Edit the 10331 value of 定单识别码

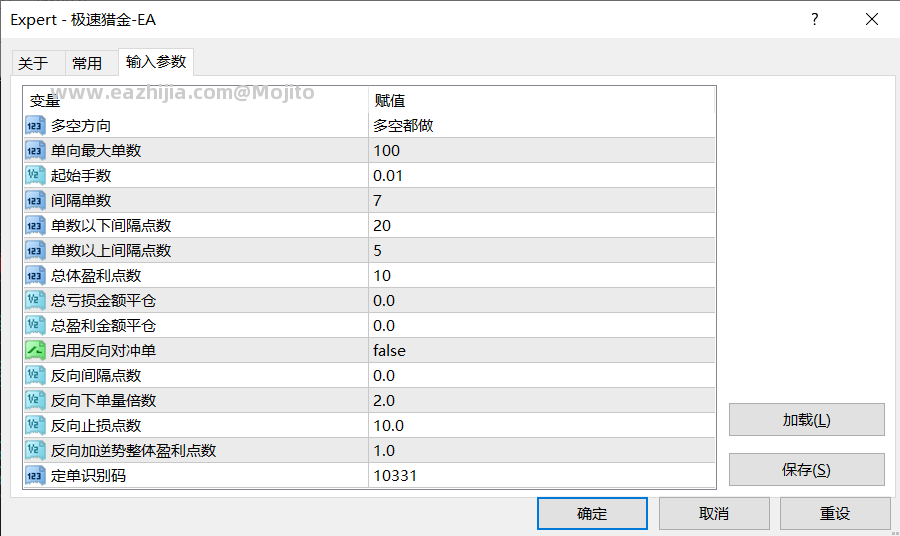(542, 475)
